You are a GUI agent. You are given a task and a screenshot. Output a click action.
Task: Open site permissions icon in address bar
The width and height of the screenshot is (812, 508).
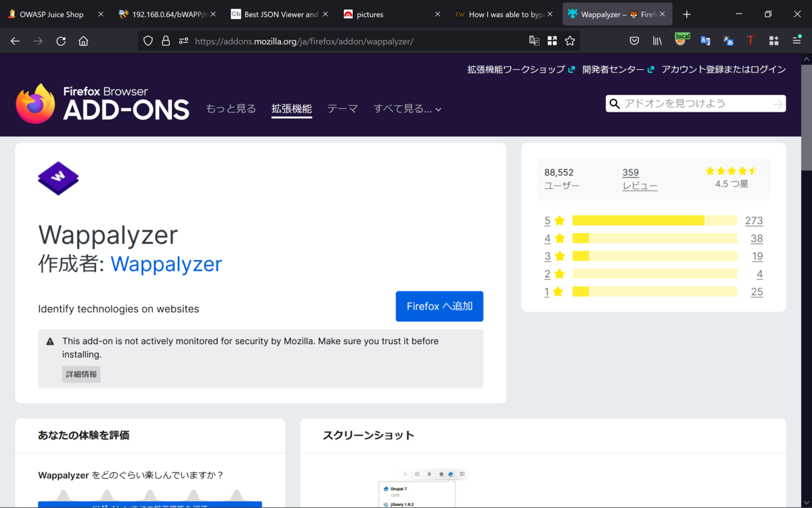(183, 41)
